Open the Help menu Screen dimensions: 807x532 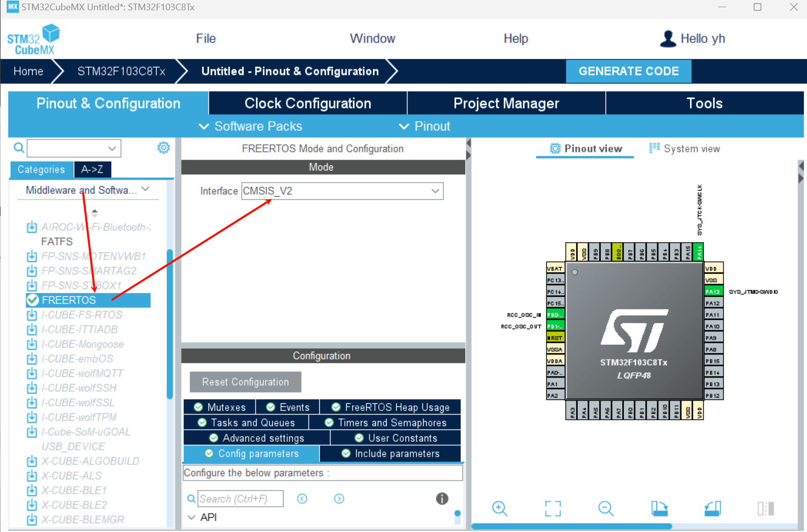[x=516, y=38]
